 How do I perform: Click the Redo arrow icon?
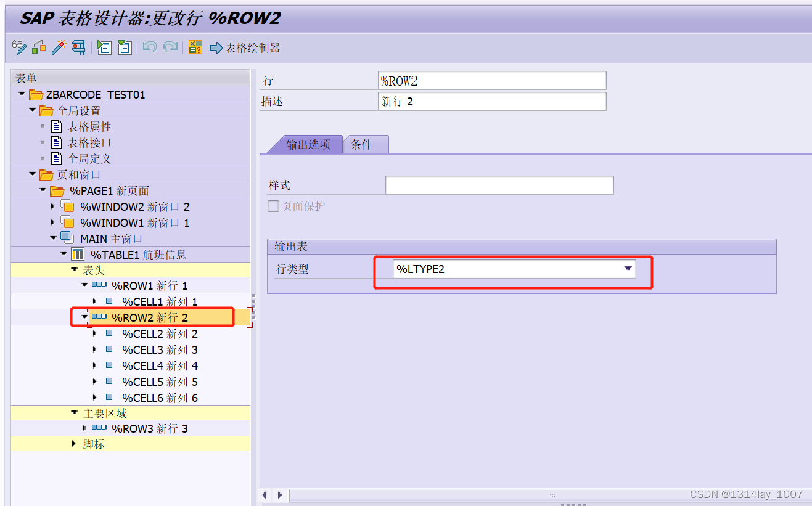coord(170,47)
